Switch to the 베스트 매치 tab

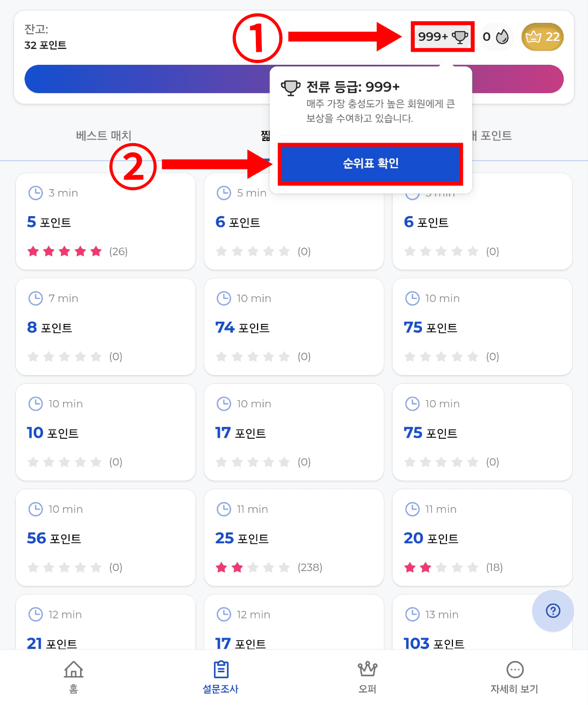[x=103, y=136]
